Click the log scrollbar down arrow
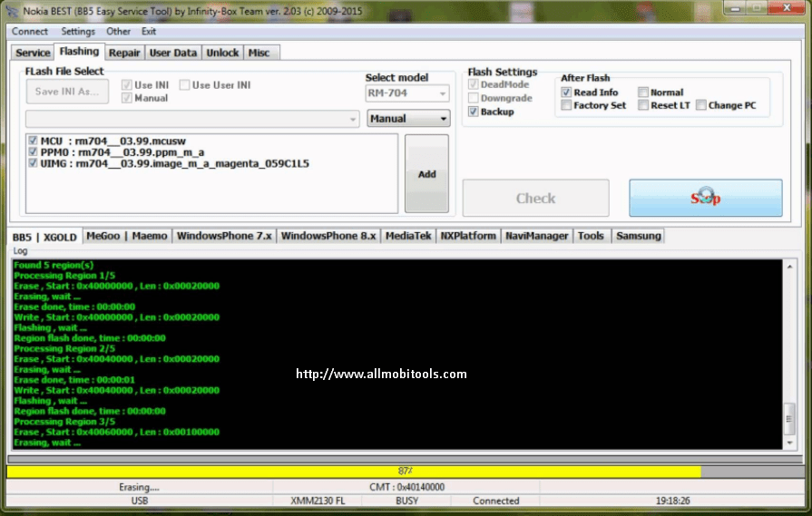The image size is (812, 516). [788, 442]
